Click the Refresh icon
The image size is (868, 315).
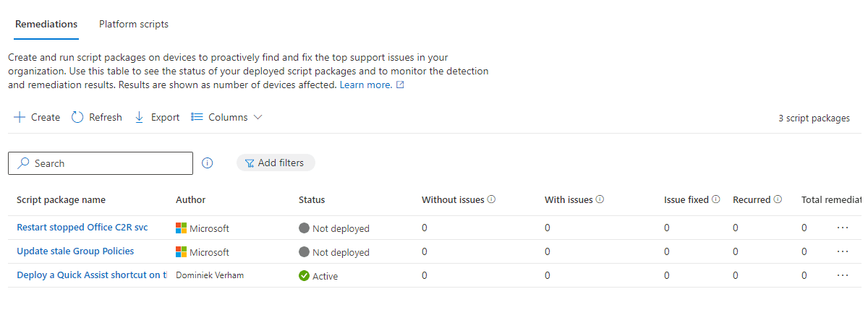tap(77, 117)
